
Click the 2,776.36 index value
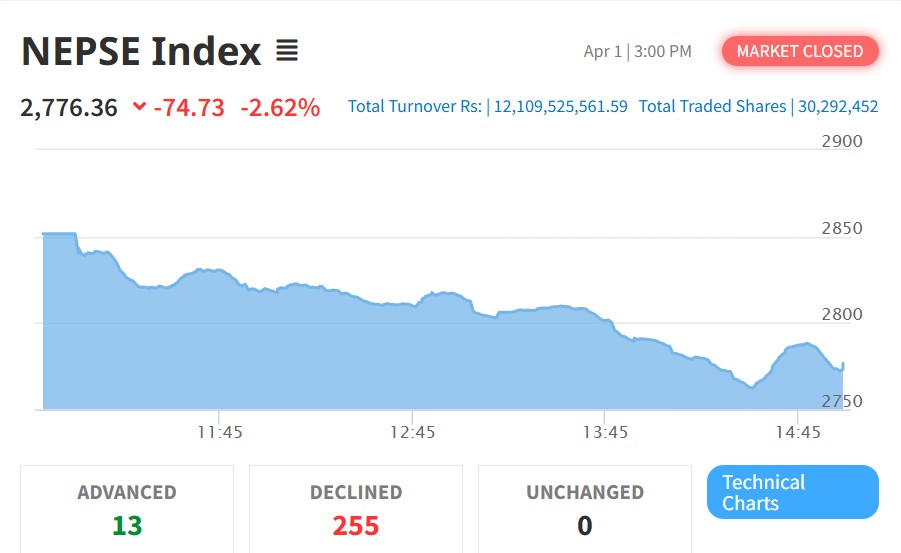tap(69, 107)
